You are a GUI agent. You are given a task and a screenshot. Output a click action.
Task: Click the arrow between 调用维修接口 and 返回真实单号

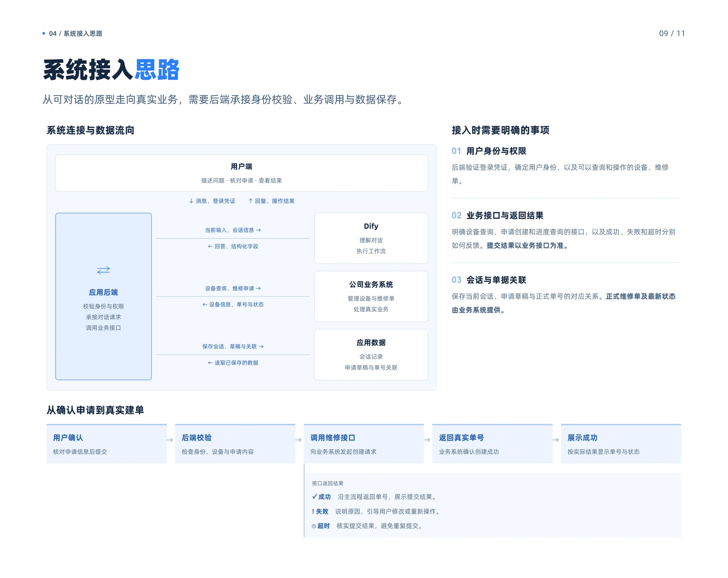(x=427, y=440)
